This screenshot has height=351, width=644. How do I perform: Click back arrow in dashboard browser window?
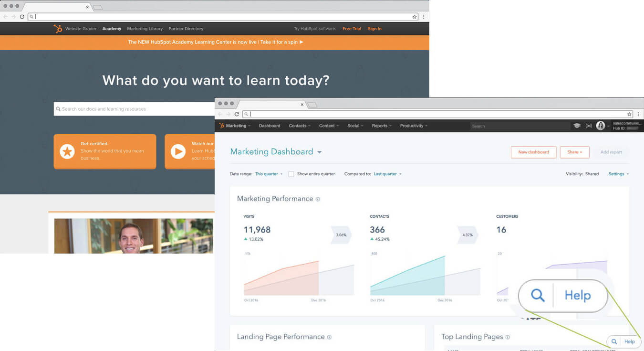[220, 114]
